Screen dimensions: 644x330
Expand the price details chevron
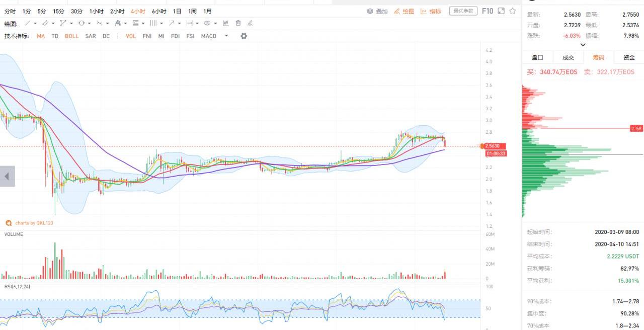pos(583,45)
